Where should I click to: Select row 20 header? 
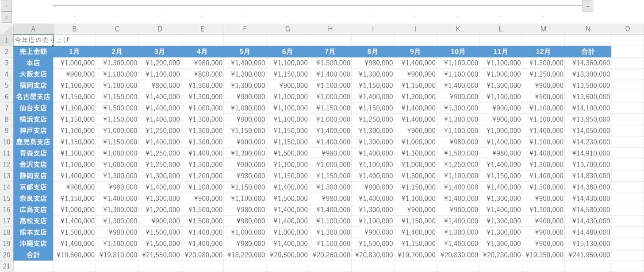(7, 255)
